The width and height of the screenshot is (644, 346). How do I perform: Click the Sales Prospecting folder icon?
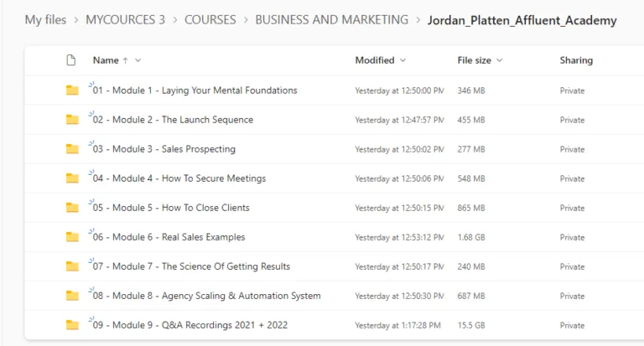tap(72, 149)
